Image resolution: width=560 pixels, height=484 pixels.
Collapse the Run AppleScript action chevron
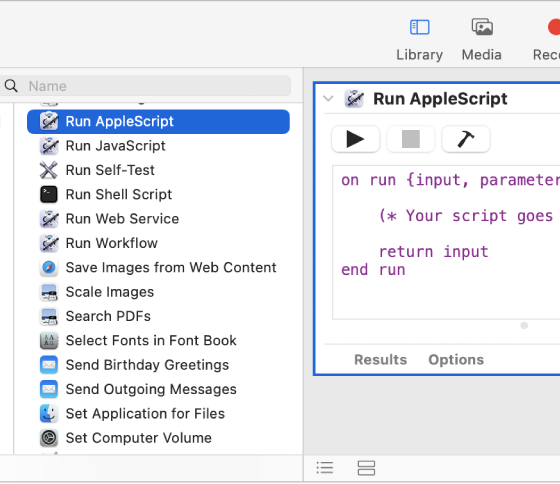tap(328, 98)
